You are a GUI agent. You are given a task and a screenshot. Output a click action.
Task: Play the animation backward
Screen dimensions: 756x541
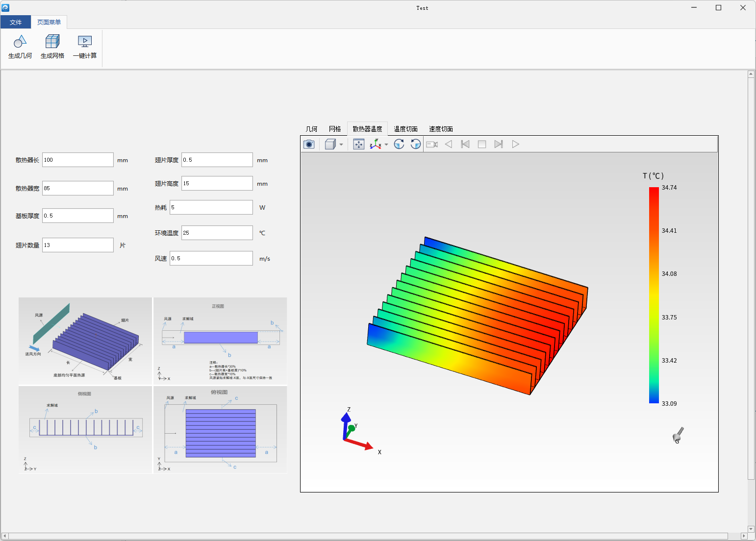coord(449,144)
